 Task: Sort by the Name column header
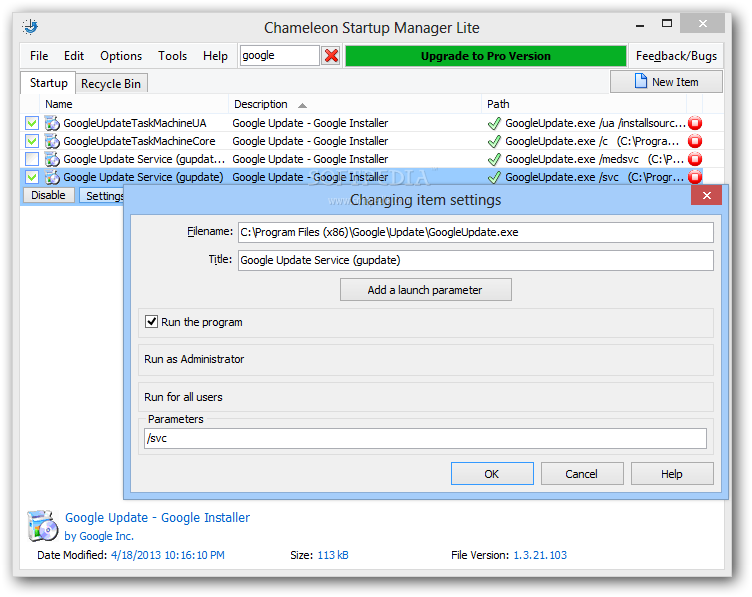134,104
